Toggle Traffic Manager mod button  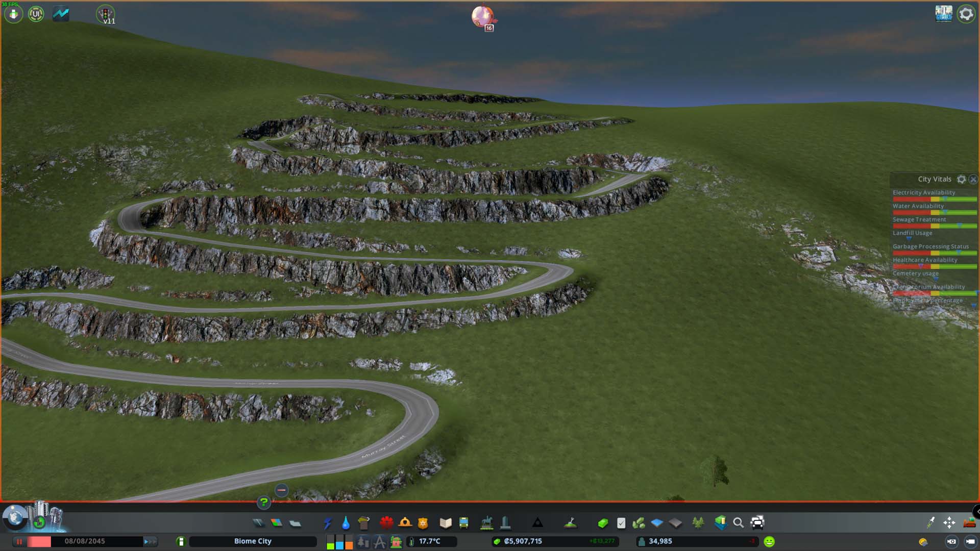click(106, 14)
